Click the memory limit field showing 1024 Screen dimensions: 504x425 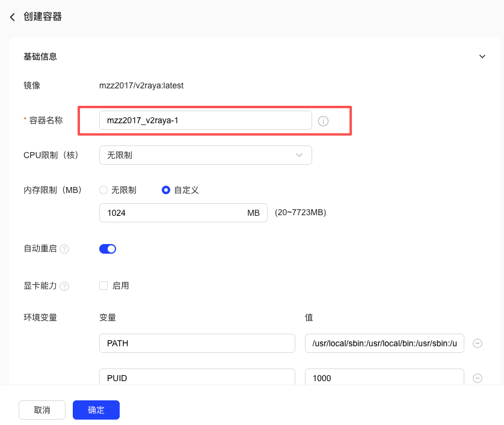(x=174, y=213)
